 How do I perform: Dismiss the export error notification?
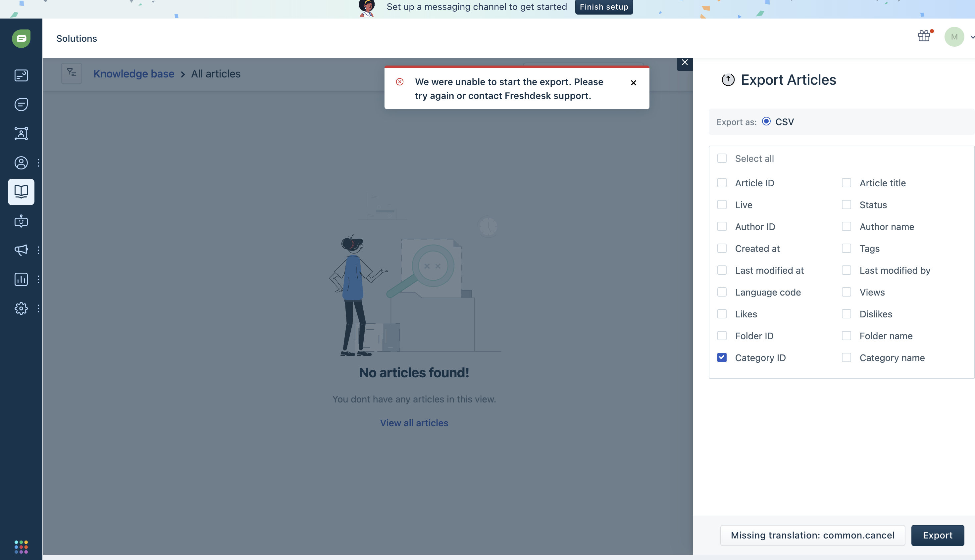pos(633,82)
